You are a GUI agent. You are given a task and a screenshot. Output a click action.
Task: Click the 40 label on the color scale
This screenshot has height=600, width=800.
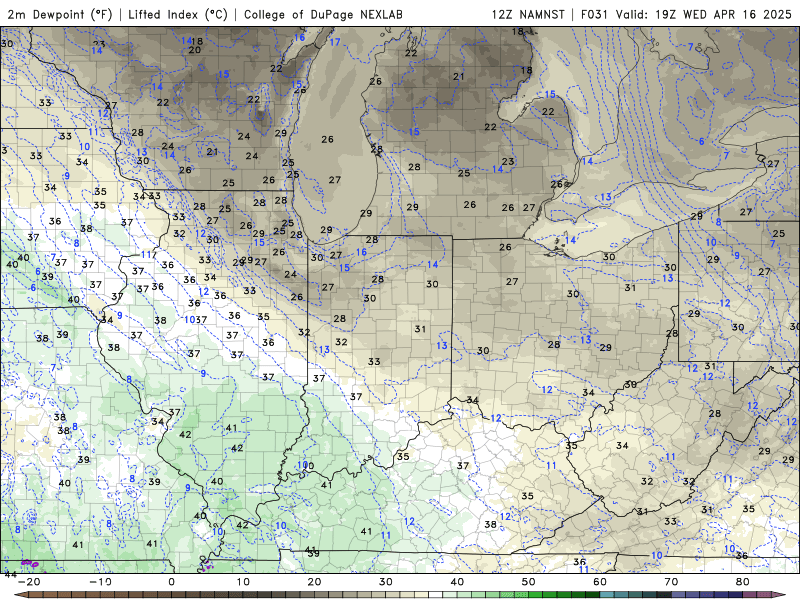[457, 582]
